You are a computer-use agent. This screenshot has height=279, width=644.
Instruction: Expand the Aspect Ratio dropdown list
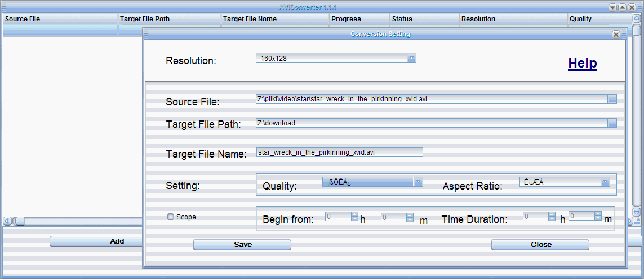coord(605,182)
